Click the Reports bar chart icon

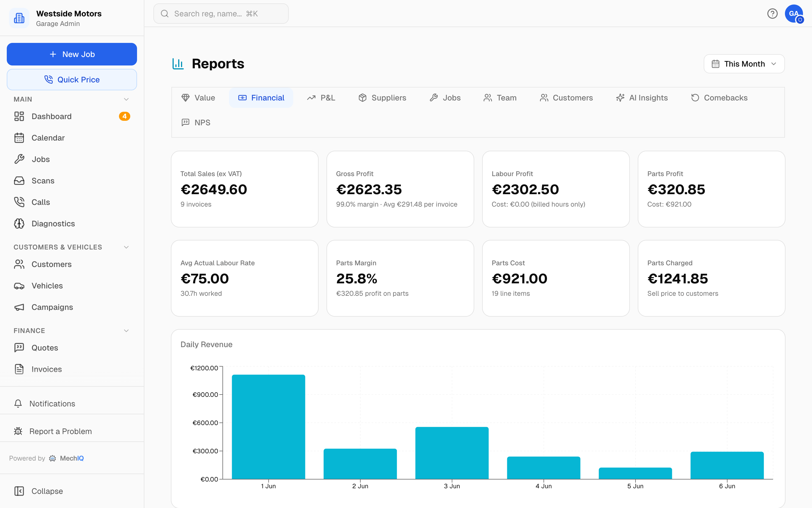pos(178,63)
